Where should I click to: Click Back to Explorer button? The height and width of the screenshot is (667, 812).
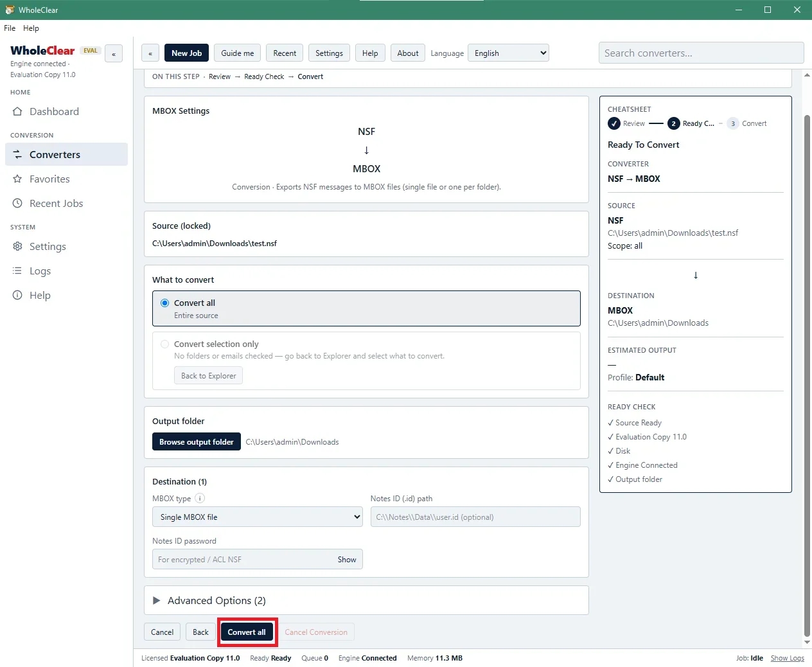[208, 375]
